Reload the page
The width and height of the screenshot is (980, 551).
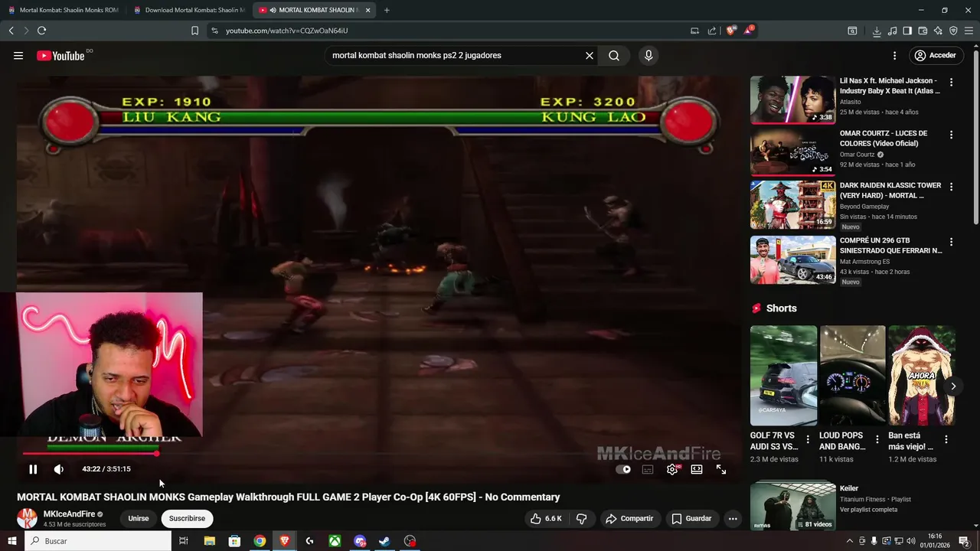coord(41,31)
